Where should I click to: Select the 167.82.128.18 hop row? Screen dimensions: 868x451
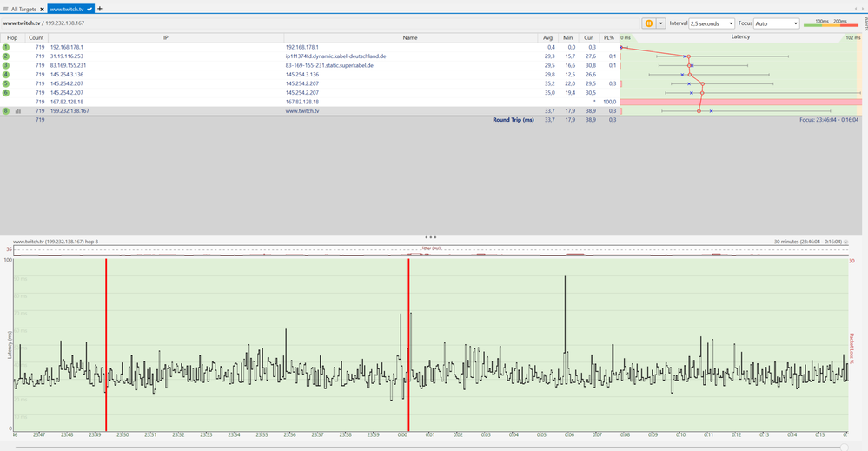tap(261, 102)
